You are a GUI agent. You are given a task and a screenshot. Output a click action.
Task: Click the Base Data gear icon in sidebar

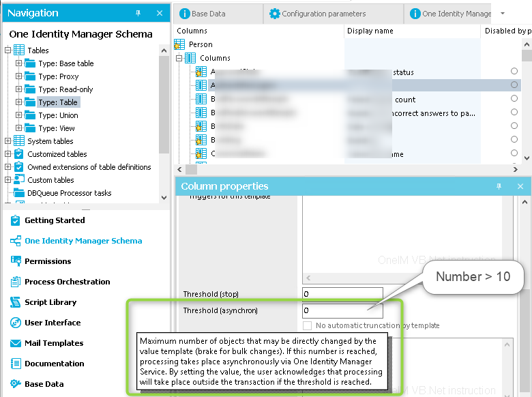click(x=15, y=384)
